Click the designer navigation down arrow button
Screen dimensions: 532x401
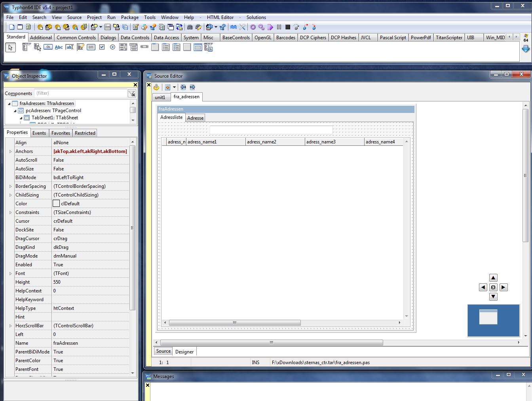[x=493, y=297]
